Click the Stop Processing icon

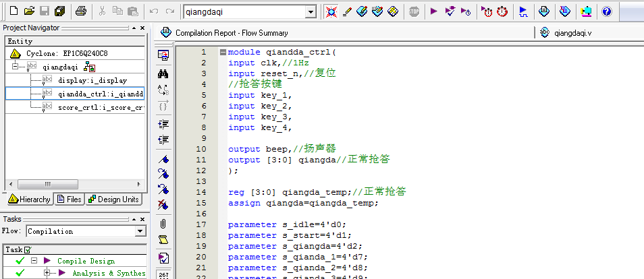(414, 11)
